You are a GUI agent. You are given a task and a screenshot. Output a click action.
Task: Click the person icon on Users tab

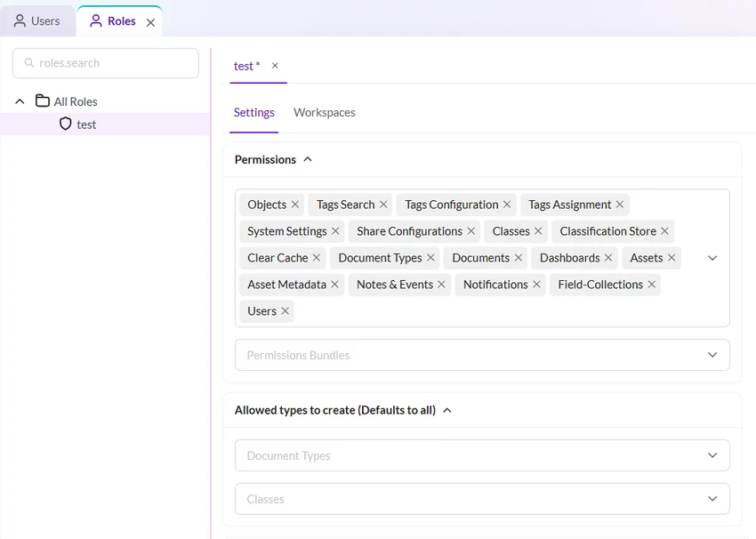click(x=20, y=20)
